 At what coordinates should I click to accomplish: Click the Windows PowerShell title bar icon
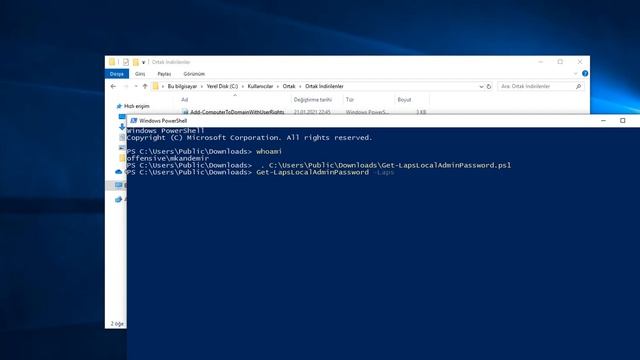click(133, 121)
